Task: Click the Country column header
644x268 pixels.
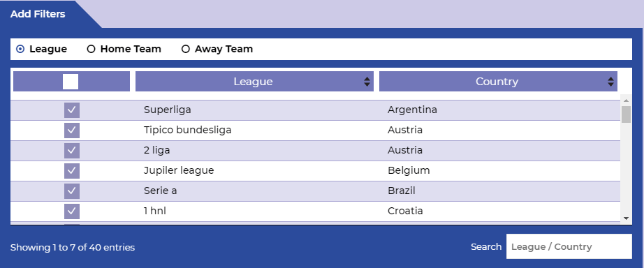Action: [x=498, y=81]
